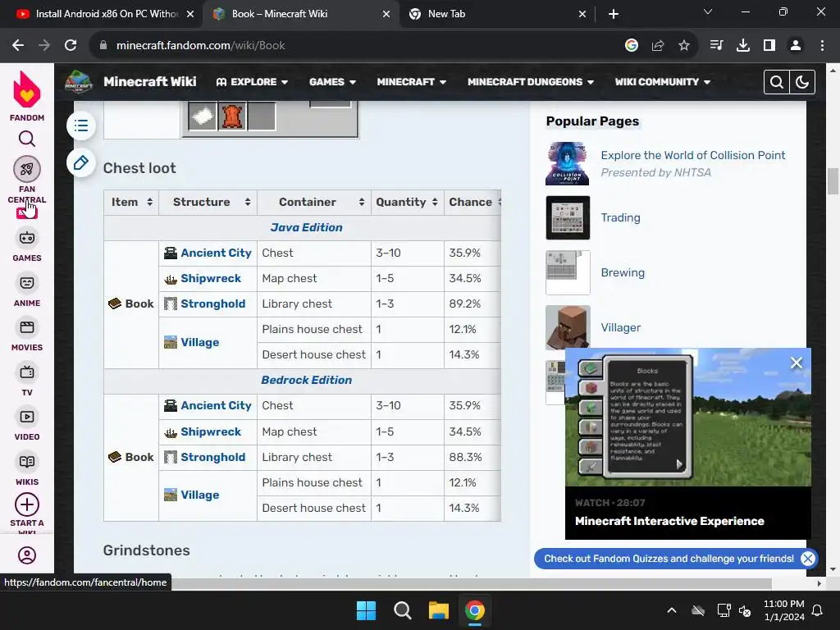Open Games controller icon in sidebar
Screen dimensions: 840x630
tap(27, 238)
